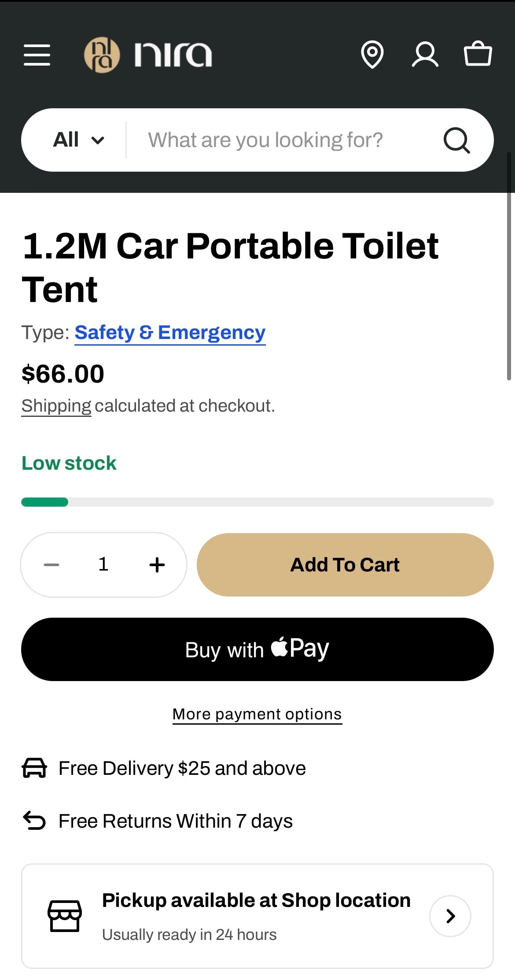Increase quantity with plus icon

157,565
